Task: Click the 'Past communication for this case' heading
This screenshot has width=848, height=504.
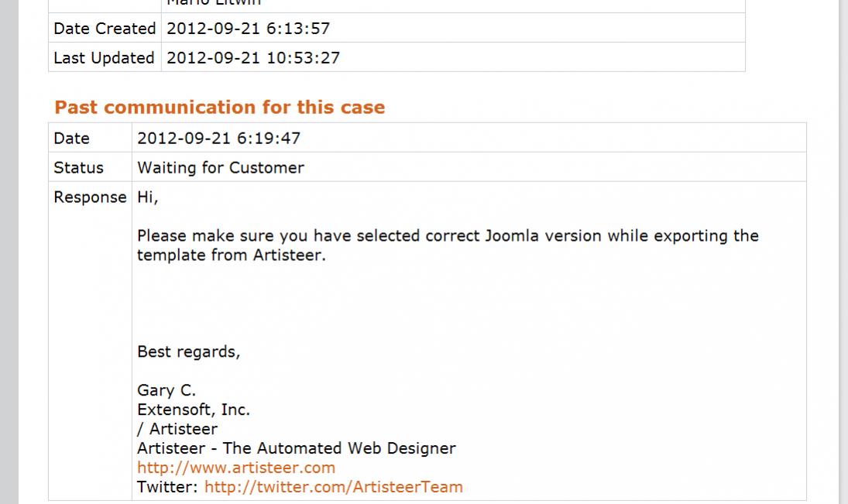Action: [220, 107]
